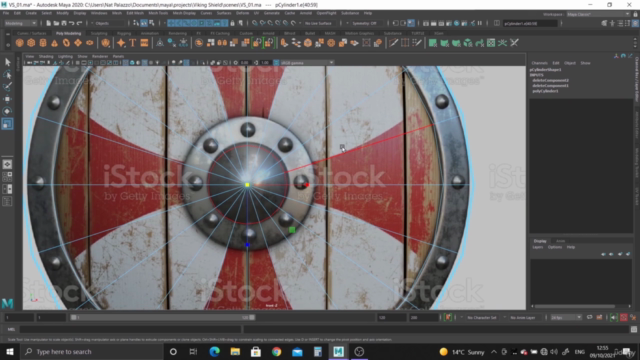640x360 pixels.
Task: Switch to the Sculpting shelf tab
Action: [x=99, y=33]
